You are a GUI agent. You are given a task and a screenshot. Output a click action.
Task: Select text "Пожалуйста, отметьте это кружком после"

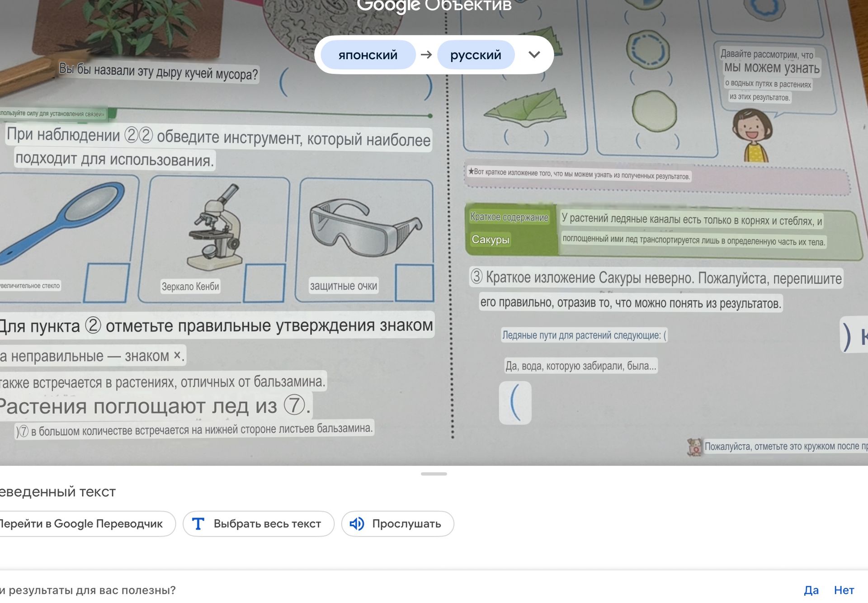pyautogui.click(x=786, y=446)
